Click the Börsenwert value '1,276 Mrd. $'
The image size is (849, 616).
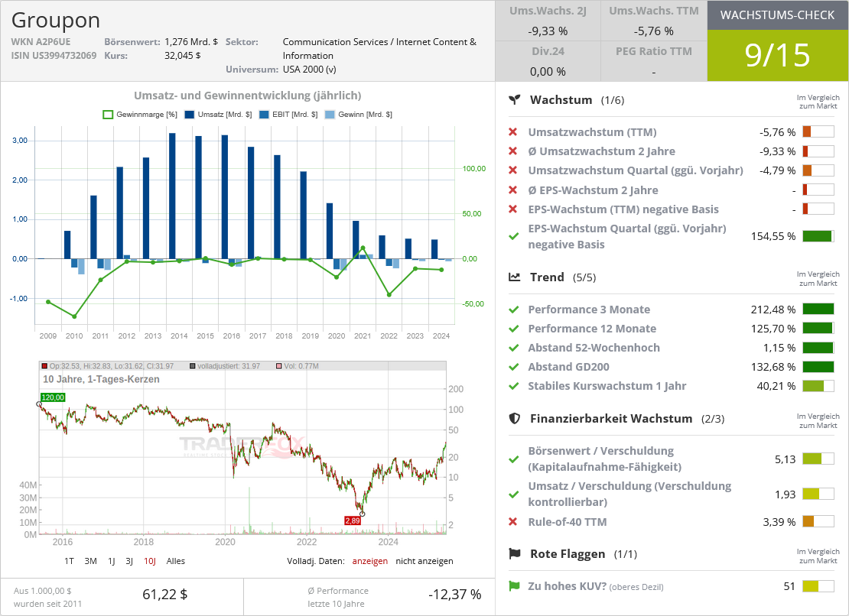[191, 41]
